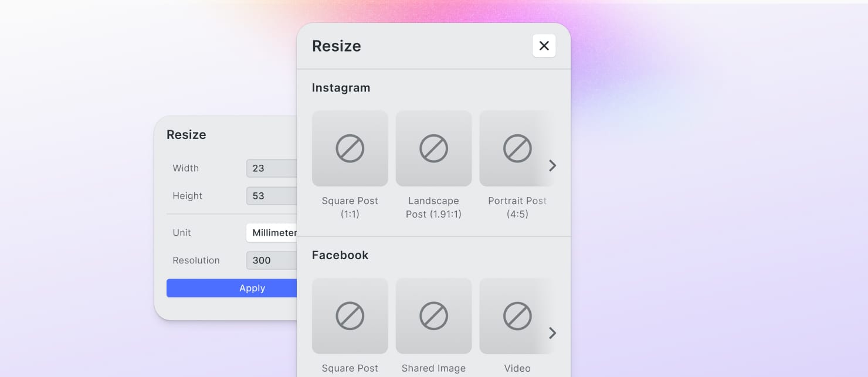
Task: Click the 'Landscape Post (1.91:1)' label
Action: pyautogui.click(x=434, y=208)
